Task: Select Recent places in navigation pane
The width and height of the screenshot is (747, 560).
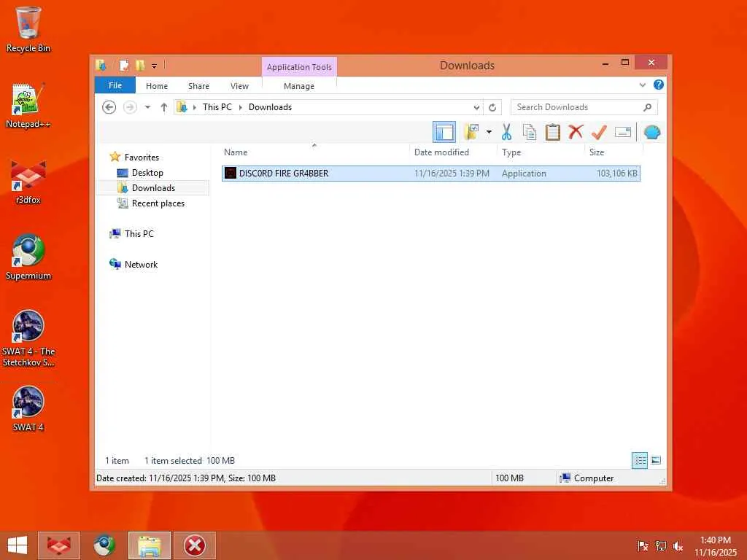Action: tap(158, 203)
